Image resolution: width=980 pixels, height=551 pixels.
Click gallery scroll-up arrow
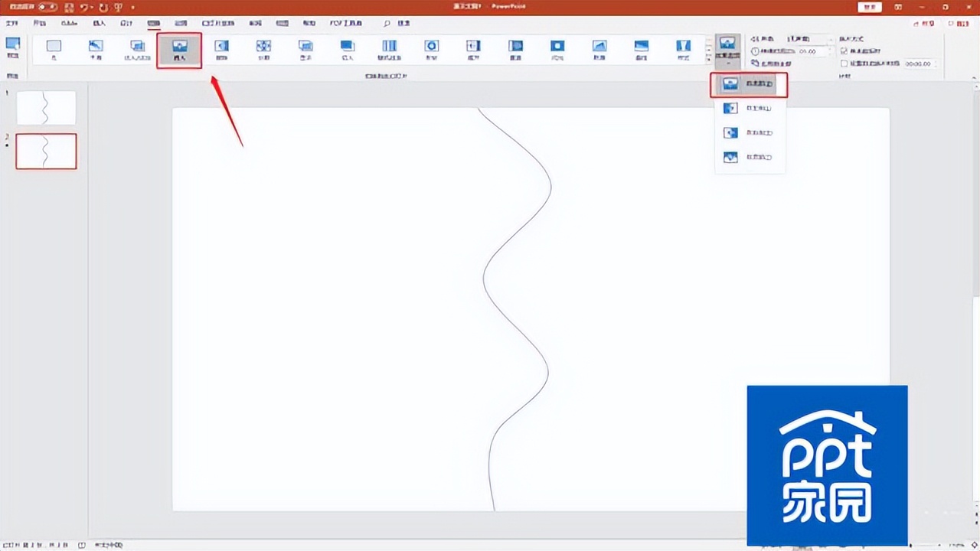[708, 40]
